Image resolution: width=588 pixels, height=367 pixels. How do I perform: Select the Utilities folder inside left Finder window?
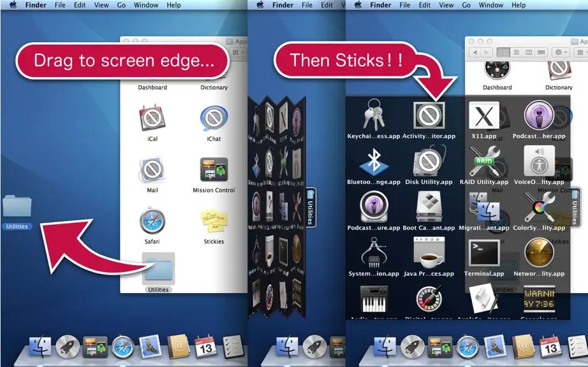click(158, 268)
